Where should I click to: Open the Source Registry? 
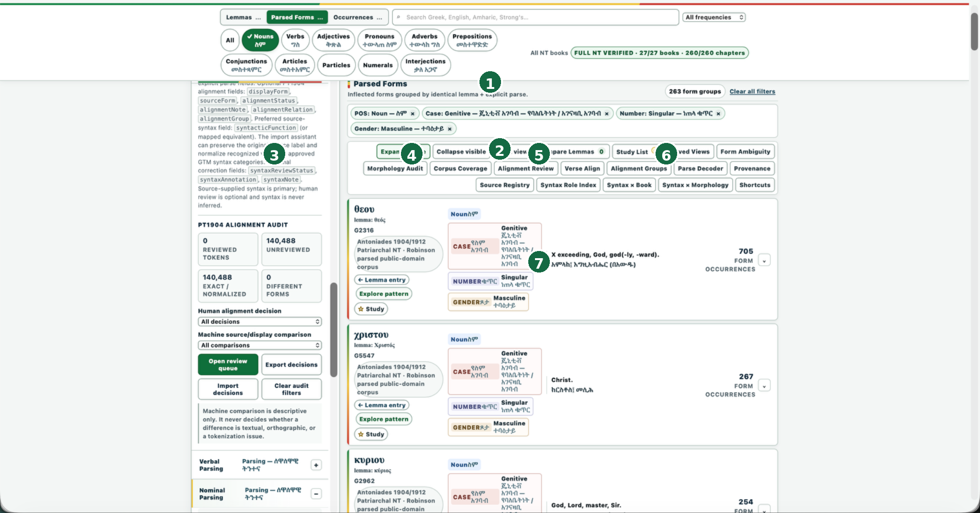pyautogui.click(x=504, y=185)
